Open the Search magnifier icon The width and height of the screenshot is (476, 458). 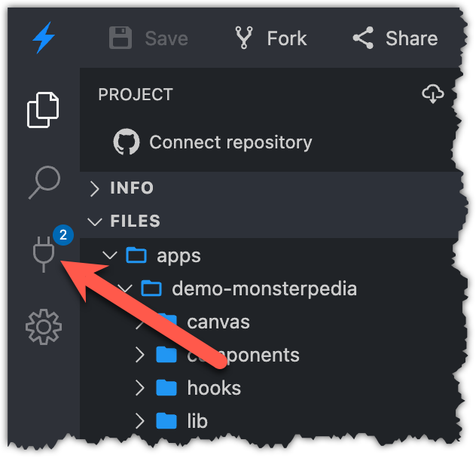tap(43, 182)
